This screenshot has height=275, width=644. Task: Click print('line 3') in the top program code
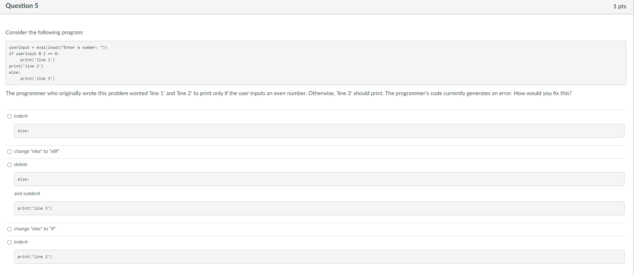(x=37, y=79)
